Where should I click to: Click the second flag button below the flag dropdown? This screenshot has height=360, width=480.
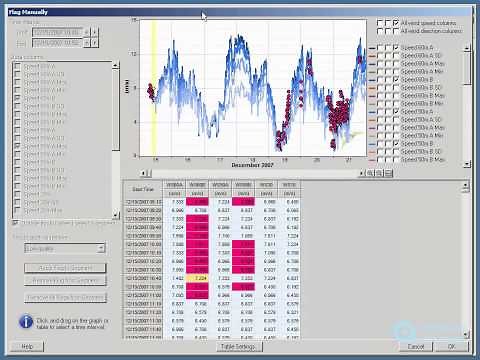pos(65,280)
